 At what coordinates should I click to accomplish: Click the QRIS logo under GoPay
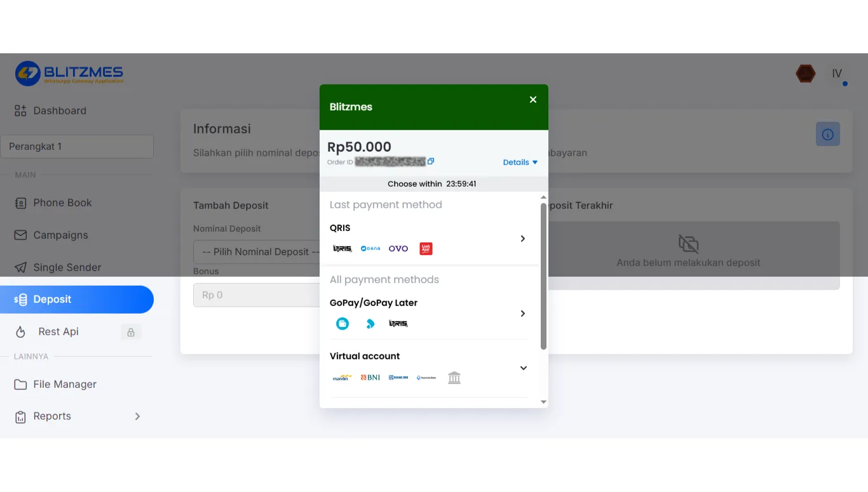[x=398, y=324]
